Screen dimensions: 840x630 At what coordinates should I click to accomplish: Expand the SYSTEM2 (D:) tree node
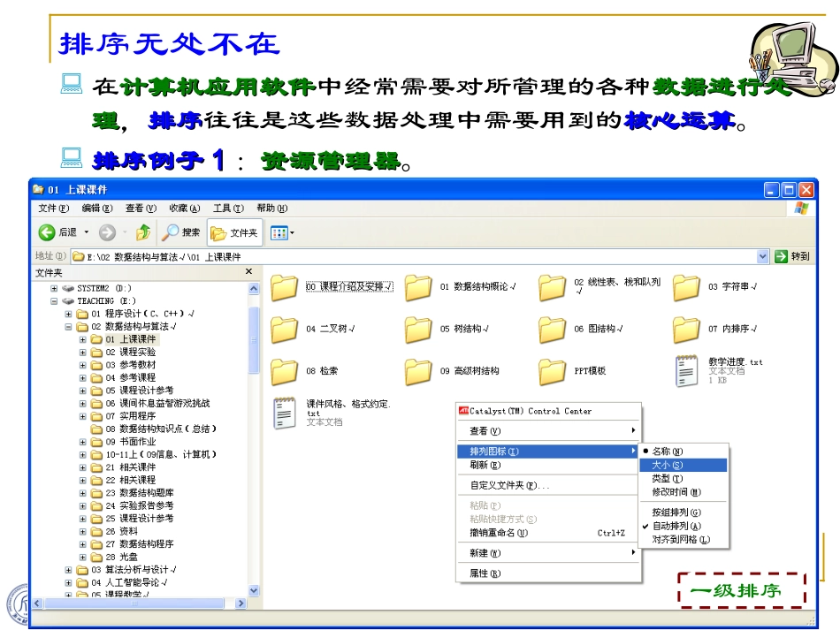point(54,288)
